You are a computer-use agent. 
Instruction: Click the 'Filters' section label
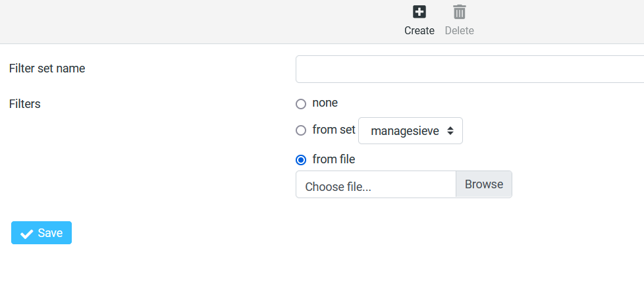coord(25,104)
